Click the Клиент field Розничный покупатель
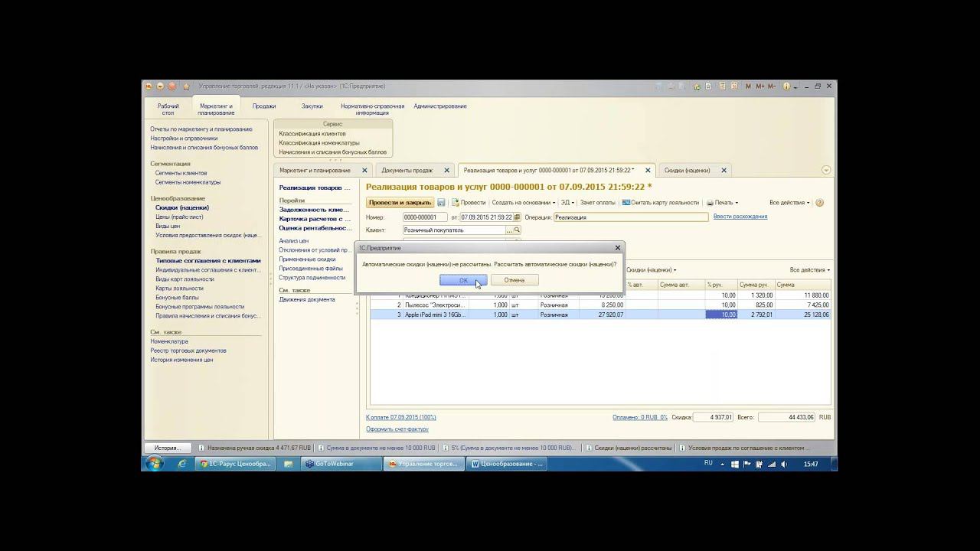Viewport: 980px width, 551px height. (454, 230)
